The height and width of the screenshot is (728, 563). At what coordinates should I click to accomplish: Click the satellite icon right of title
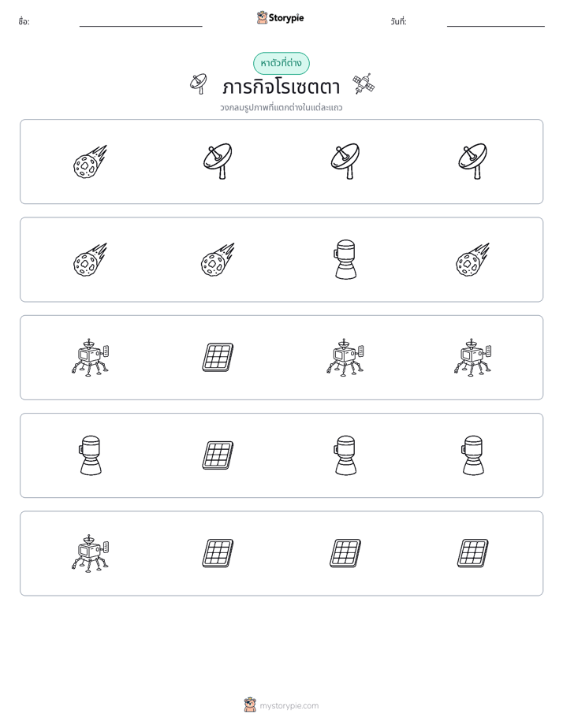point(364,84)
